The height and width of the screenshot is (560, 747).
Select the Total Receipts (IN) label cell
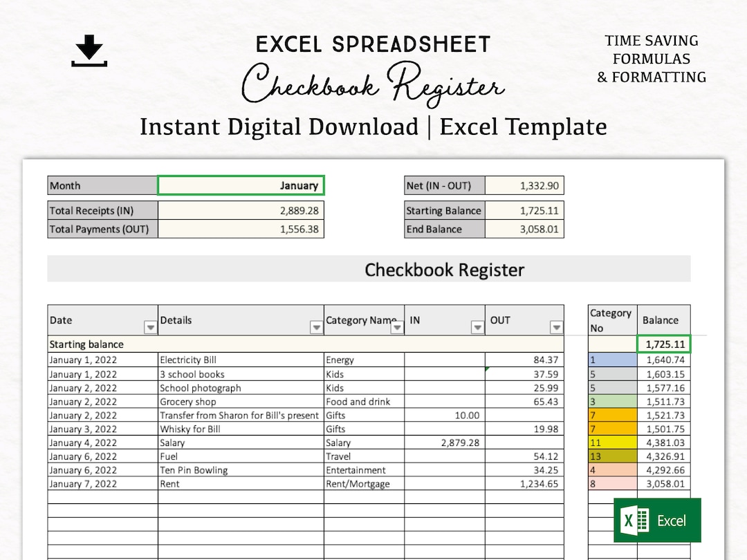pyautogui.click(x=101, y=211)
